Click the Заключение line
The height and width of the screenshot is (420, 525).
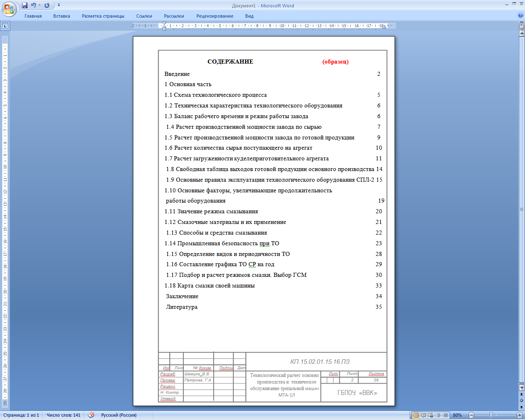point(182,296)
